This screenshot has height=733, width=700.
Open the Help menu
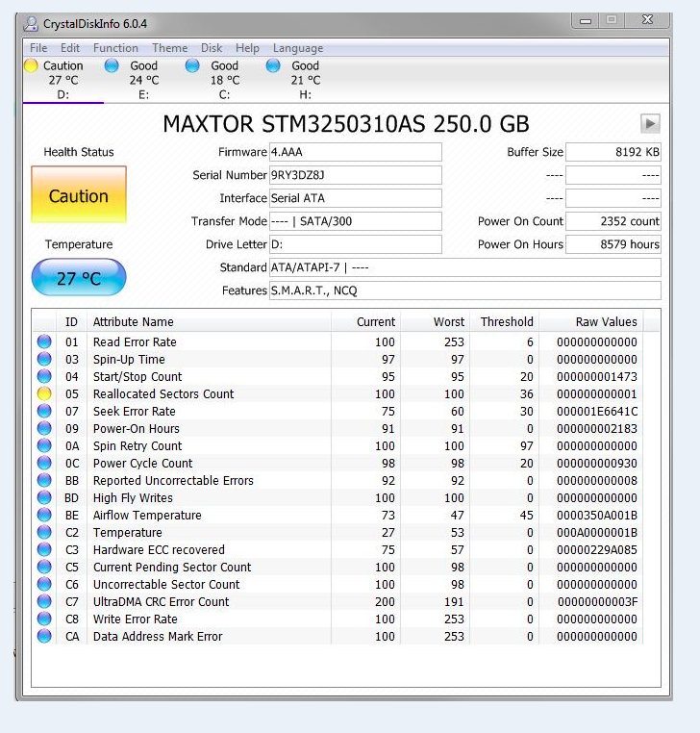click(x=247, y=48)
